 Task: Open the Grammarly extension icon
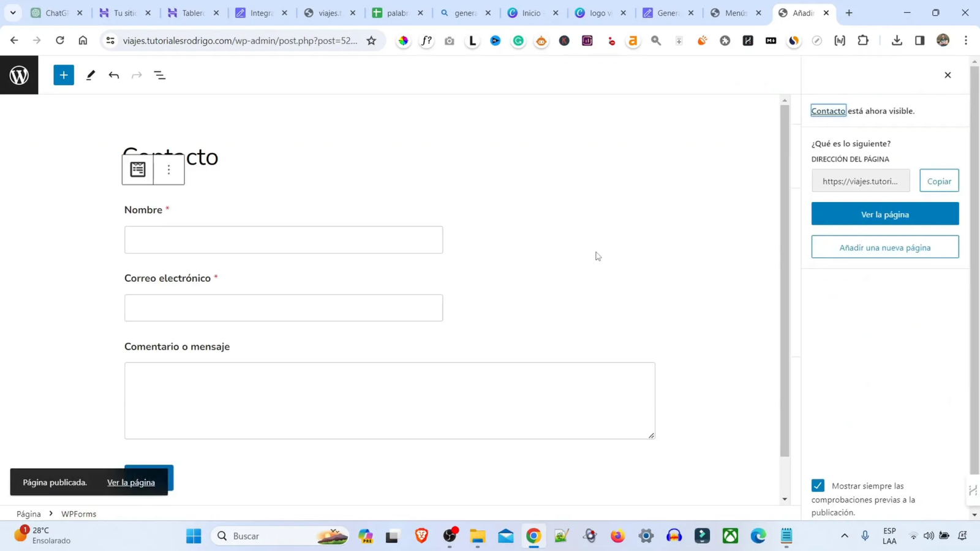(x=519, y=40)
